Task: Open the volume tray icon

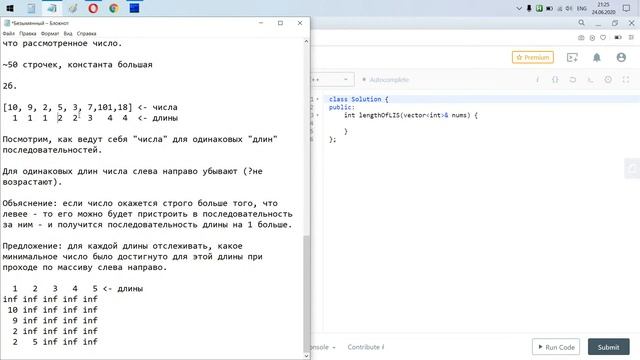Action: (x=569, y=8)
